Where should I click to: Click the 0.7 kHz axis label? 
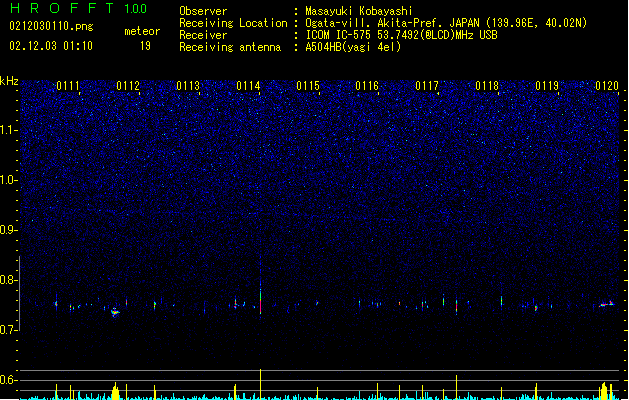coord(9,330)
